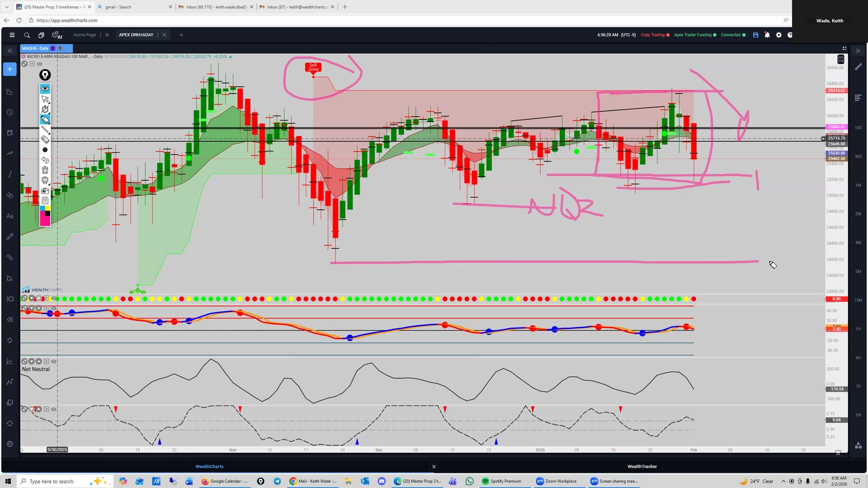This screenshot has height=488, width=868.
Task: Select the 1H timeframe button
Action: tap(858, 329)
